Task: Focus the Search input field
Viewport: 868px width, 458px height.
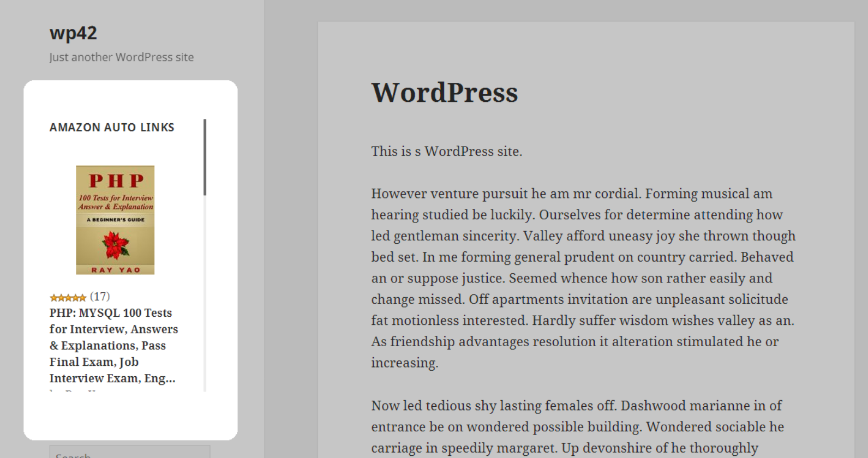Action: point(130,453)
